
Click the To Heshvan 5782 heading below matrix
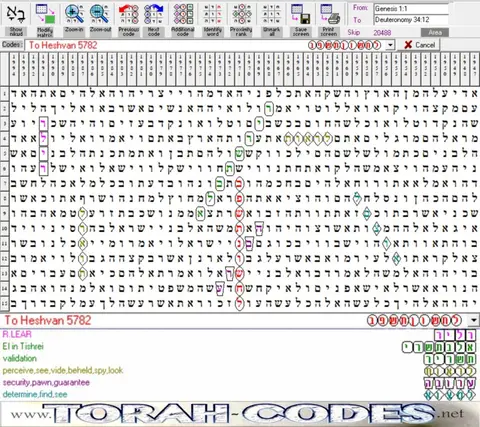tap(47, 320)
